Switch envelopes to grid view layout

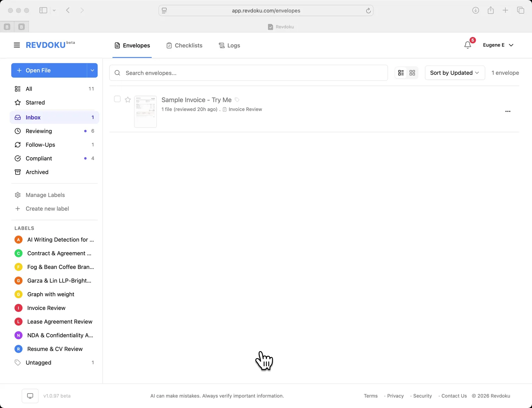coord(412,73)
